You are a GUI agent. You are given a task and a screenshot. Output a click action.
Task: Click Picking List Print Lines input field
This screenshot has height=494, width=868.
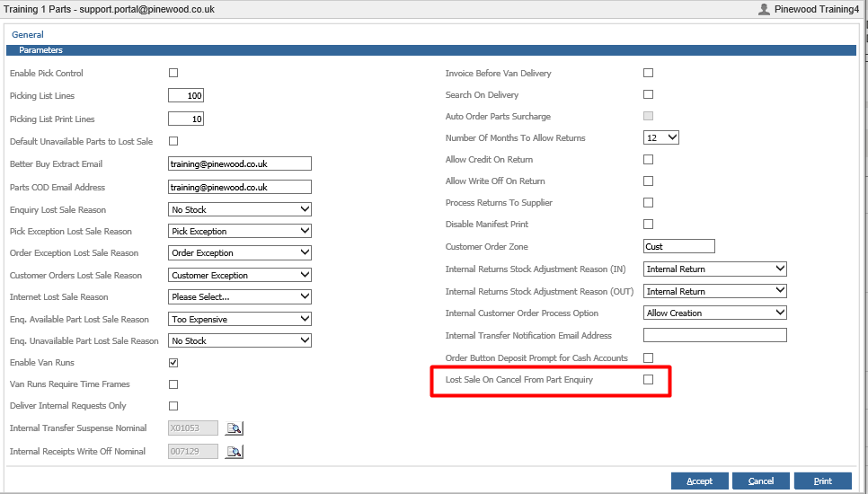click(186, 119)
